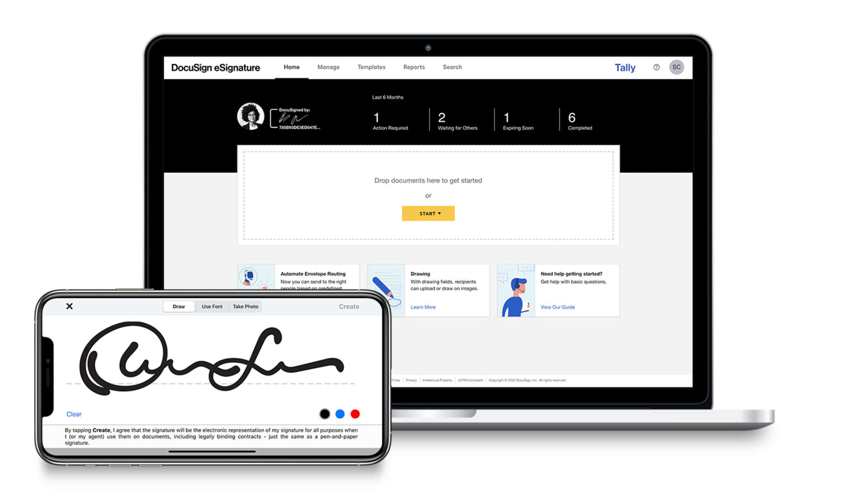The image size is (868, 492).
Task: Dismiss signature drawing with X button
Action: coord(70,306)
